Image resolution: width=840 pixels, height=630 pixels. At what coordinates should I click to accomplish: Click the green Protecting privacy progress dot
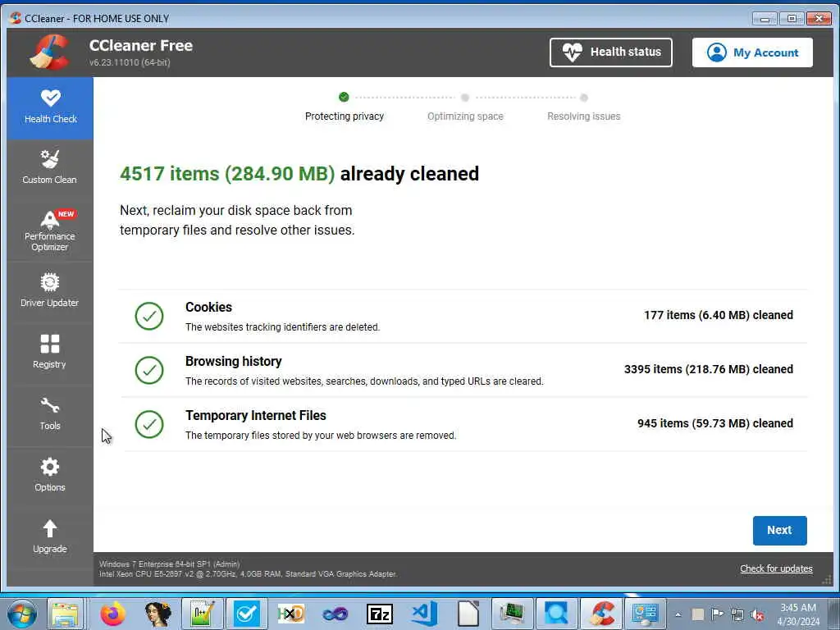pyautogui.click(x=344, y=97)
